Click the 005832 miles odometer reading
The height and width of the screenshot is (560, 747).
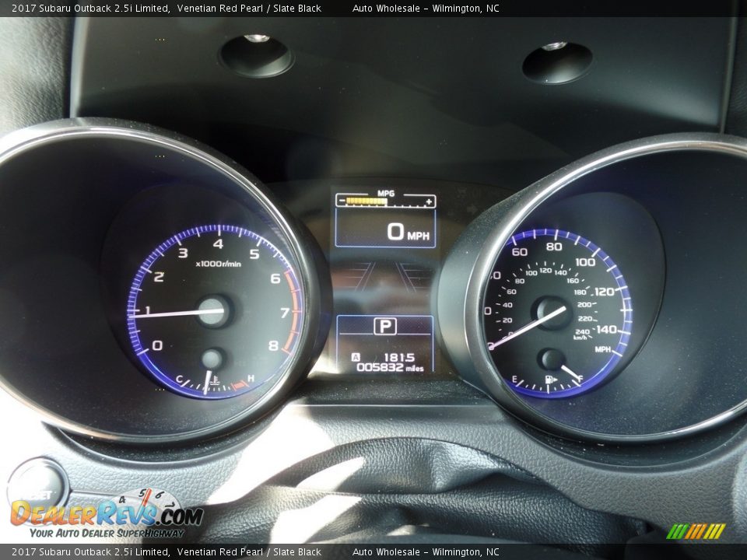389,368
